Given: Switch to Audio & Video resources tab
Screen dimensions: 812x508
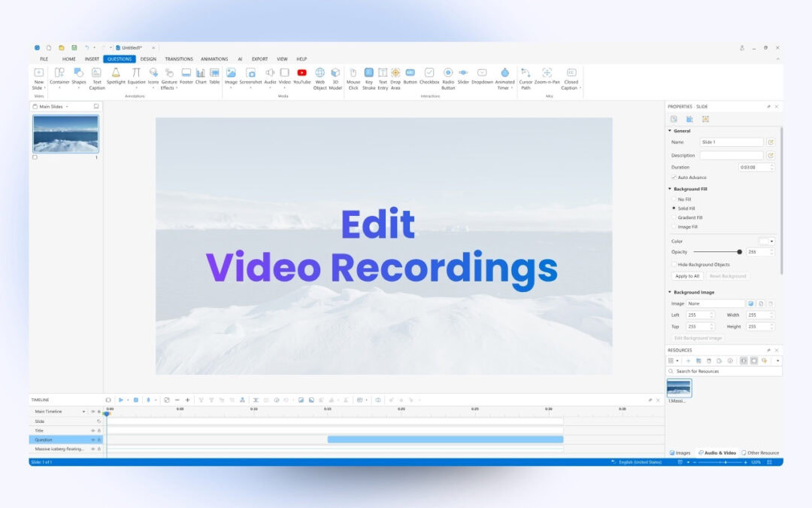Looking at the screenshot, I should pos(717,453).
